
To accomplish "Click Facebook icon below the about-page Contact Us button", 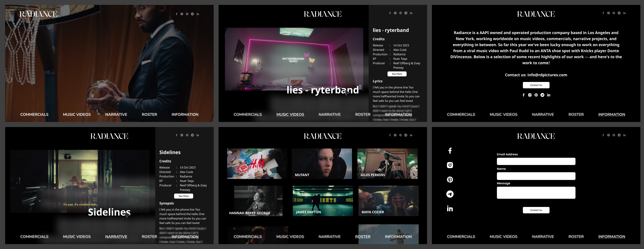I will coord(523,95).
